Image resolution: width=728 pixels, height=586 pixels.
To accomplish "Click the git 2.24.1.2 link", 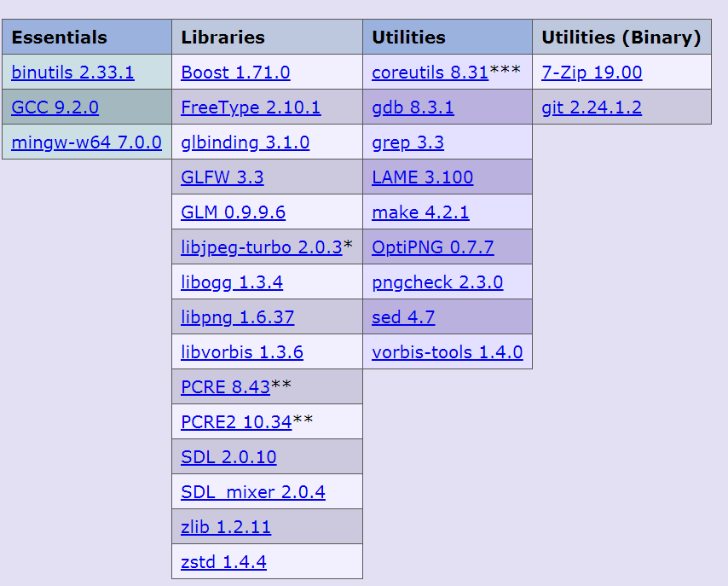I will 592,107.
